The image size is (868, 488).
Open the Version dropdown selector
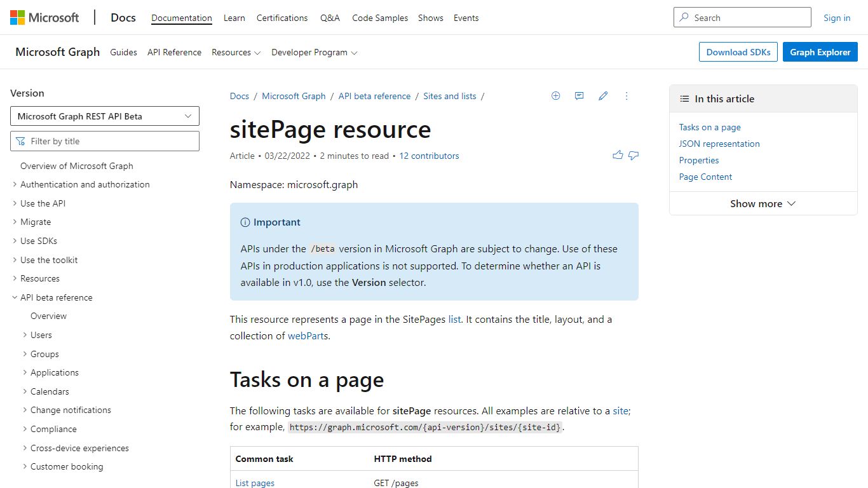click(x=105, y=116)
